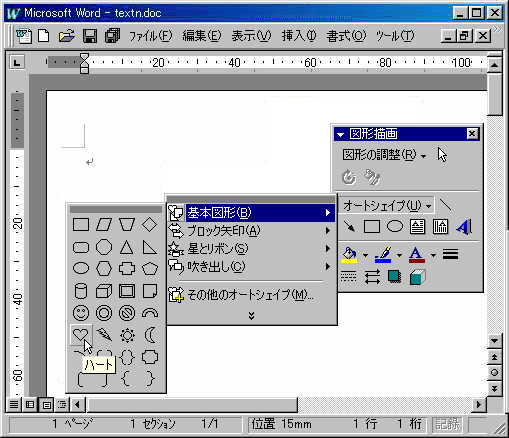Viewport: 509px width, 438px height.
Task: Pick the smiley face shape
Action: [81, 313]
